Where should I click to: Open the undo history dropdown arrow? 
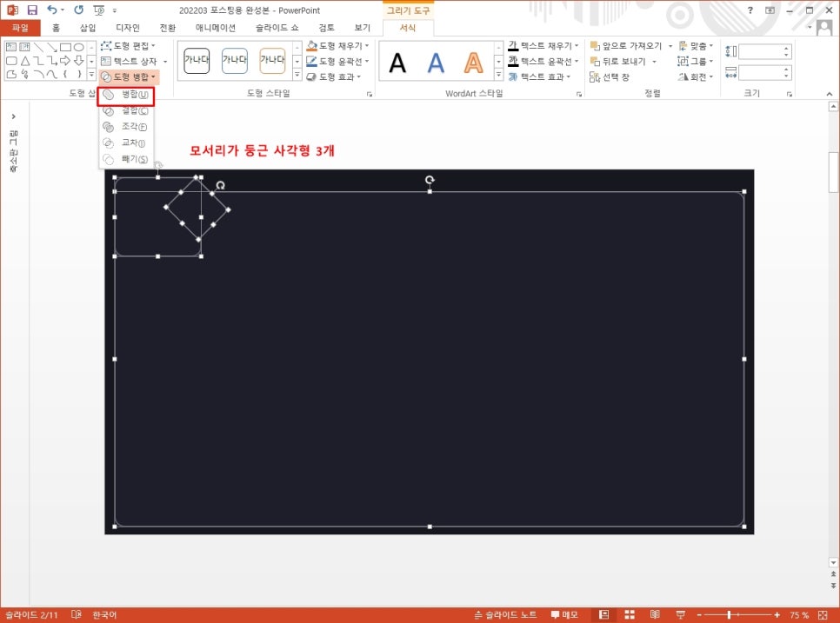(x=63, y=10)
